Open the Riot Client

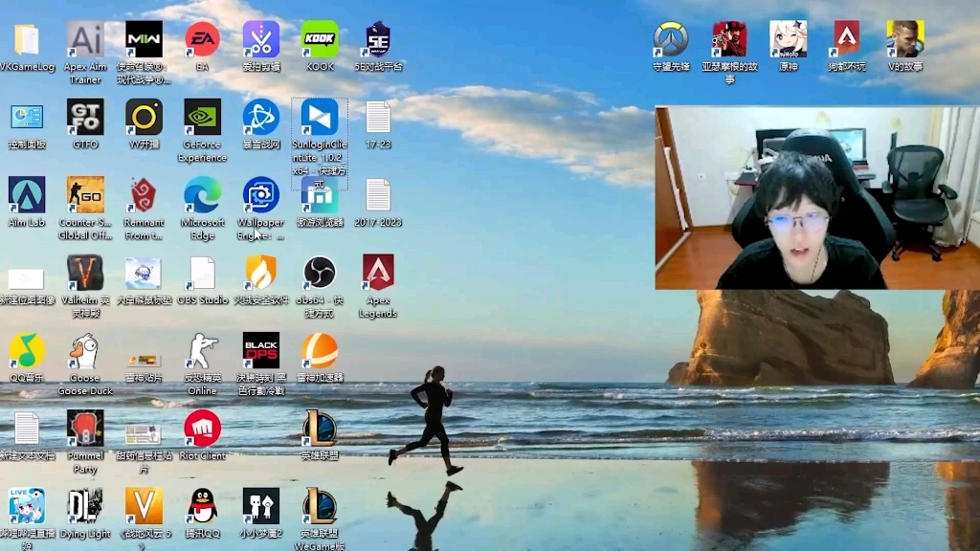(203, 429)
